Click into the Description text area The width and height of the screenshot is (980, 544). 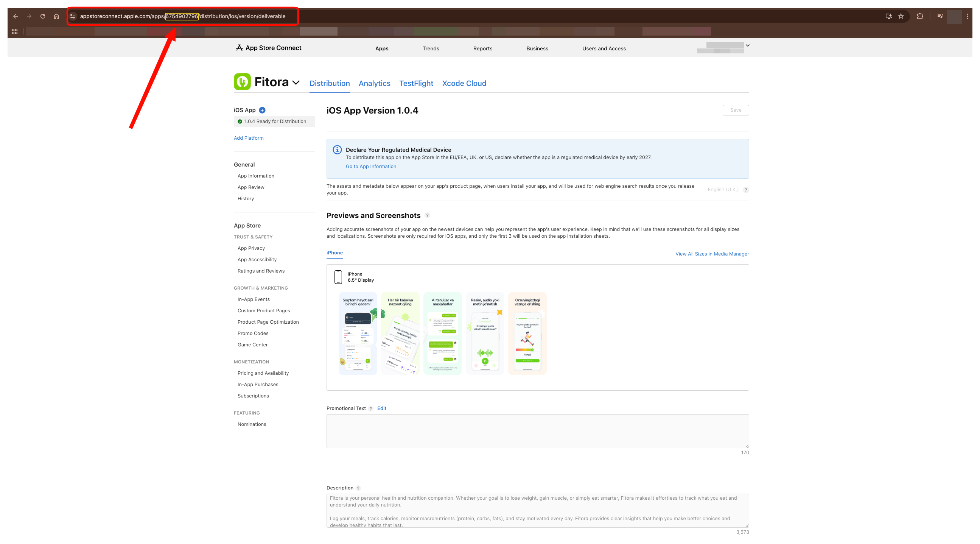(x=538, y=511)
